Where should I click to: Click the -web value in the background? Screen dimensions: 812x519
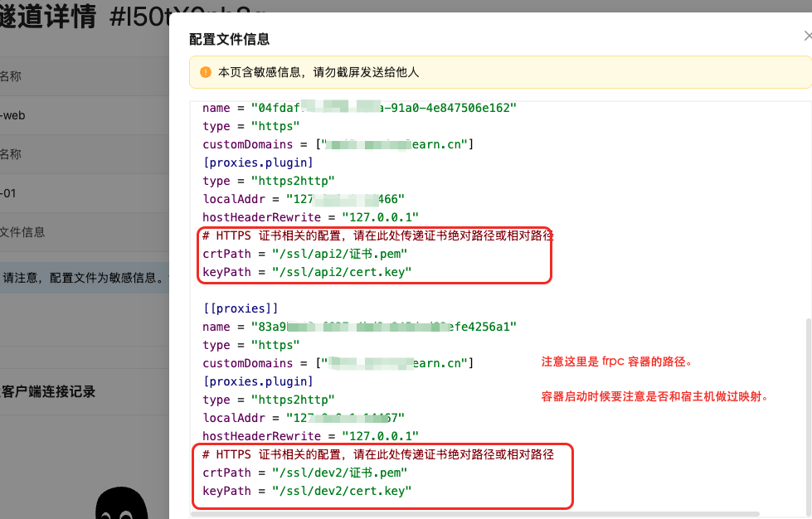(12, 115)
